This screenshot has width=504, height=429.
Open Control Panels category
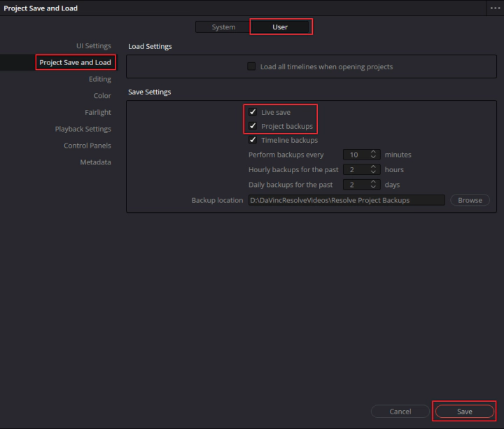click(87, 146)
